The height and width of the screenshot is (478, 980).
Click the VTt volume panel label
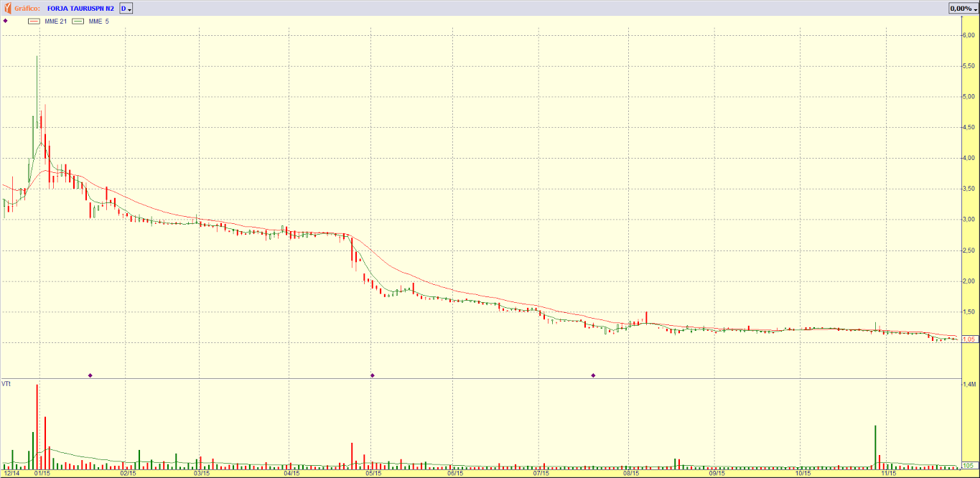coord(6,384)
